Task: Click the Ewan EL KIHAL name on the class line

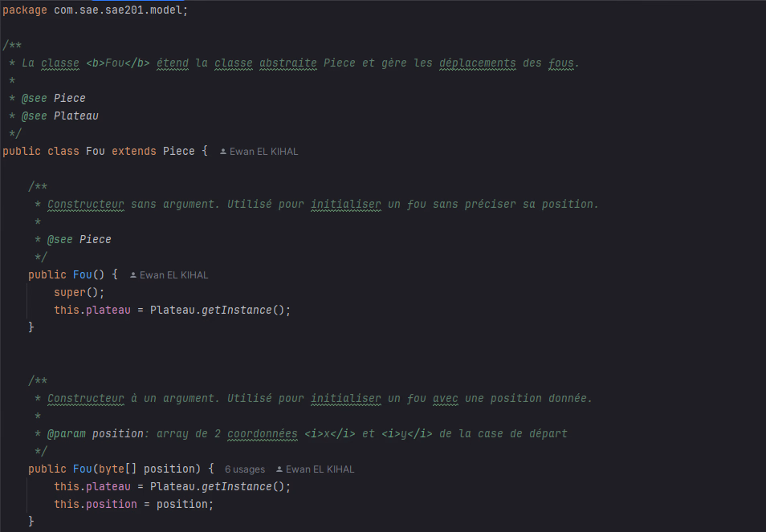Action: pos(263,152)
